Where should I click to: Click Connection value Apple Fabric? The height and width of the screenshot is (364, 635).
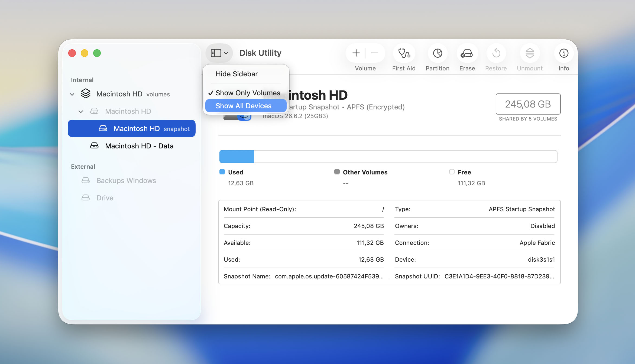(x=537, y=243)
